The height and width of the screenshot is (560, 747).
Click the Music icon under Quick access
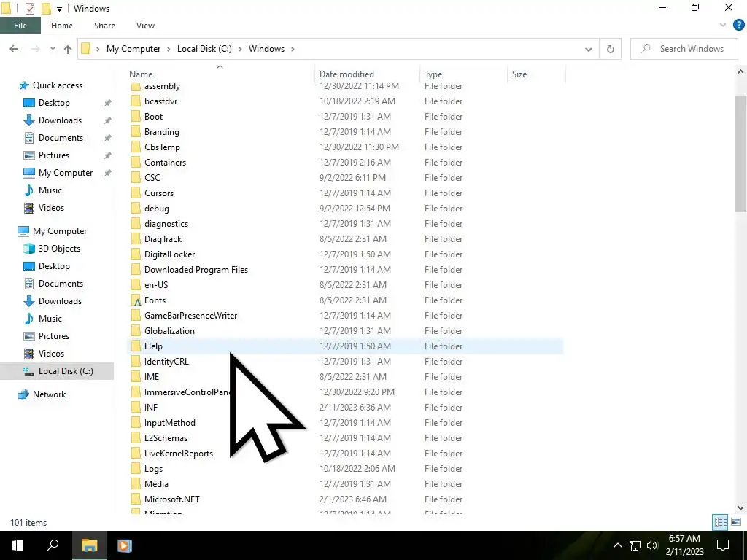[29, 190]
